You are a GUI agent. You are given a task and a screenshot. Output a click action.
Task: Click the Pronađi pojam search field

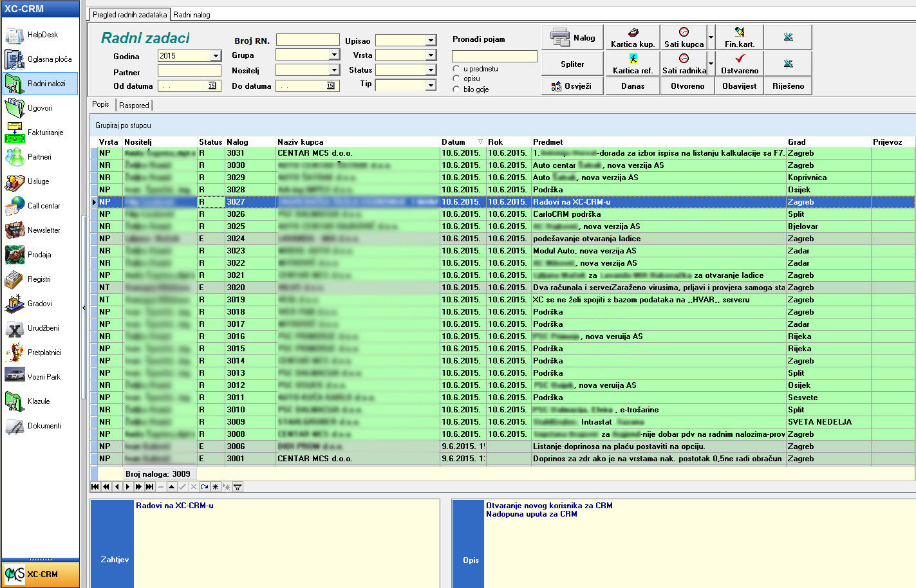[494, 56]
